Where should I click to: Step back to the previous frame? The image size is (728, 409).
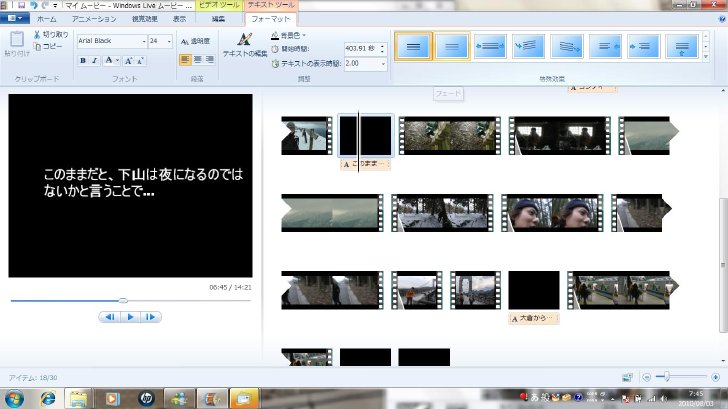(x=110, y=317)
